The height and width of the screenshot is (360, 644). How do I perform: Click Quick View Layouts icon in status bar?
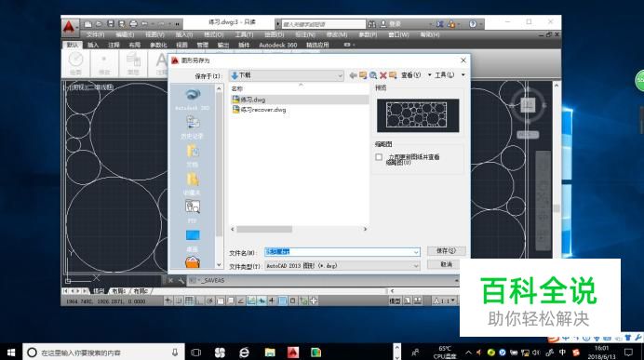[x=408, y=300]
